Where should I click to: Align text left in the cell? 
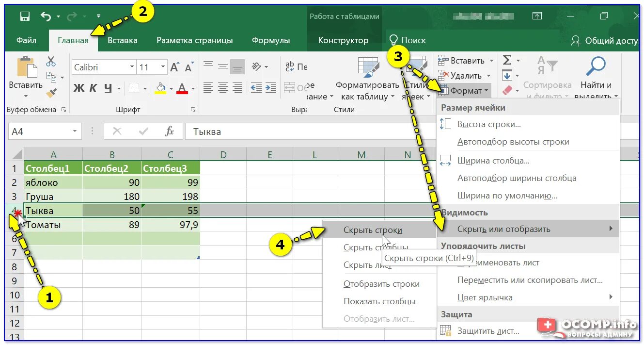click(208, 88)
